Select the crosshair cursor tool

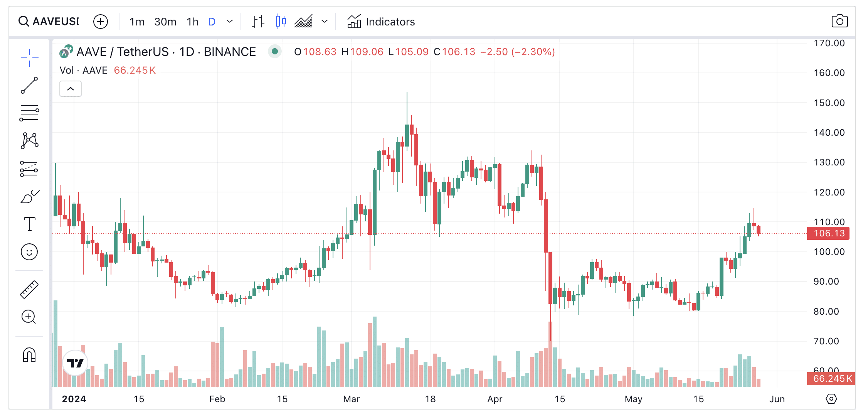pos(29,58)
